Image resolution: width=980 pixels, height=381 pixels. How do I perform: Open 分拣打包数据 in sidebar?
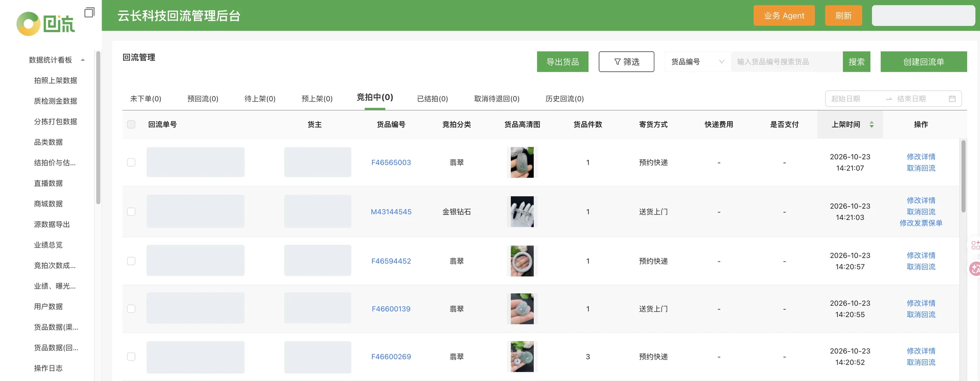point(55,122)
